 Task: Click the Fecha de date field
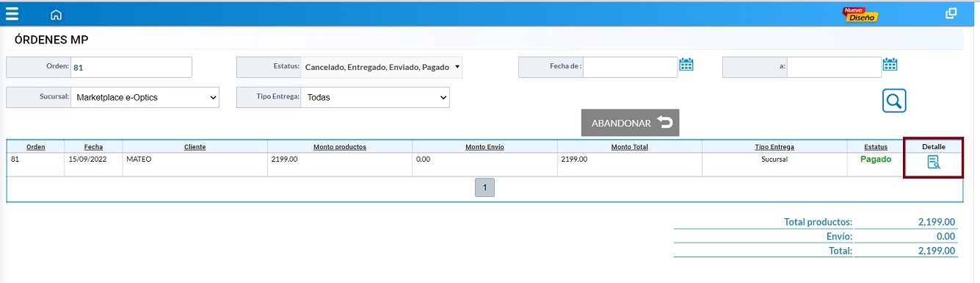(x=630, y=67)
